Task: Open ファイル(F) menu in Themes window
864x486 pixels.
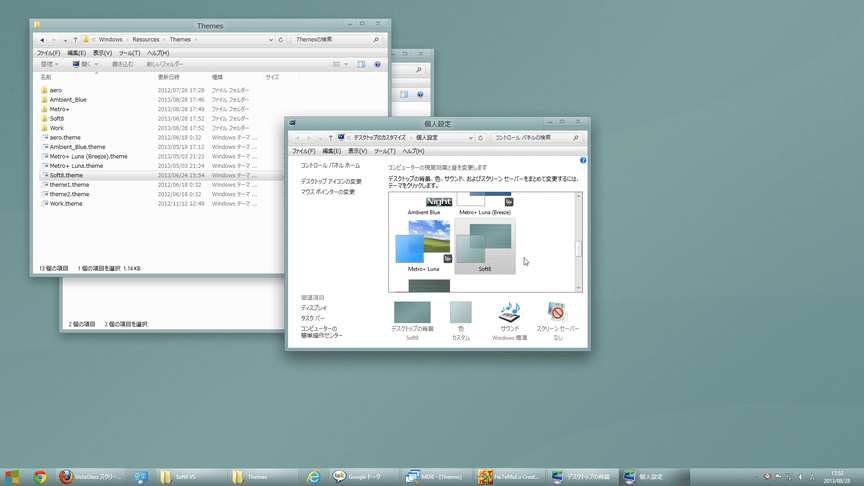Action: click(x=48, y=53)
